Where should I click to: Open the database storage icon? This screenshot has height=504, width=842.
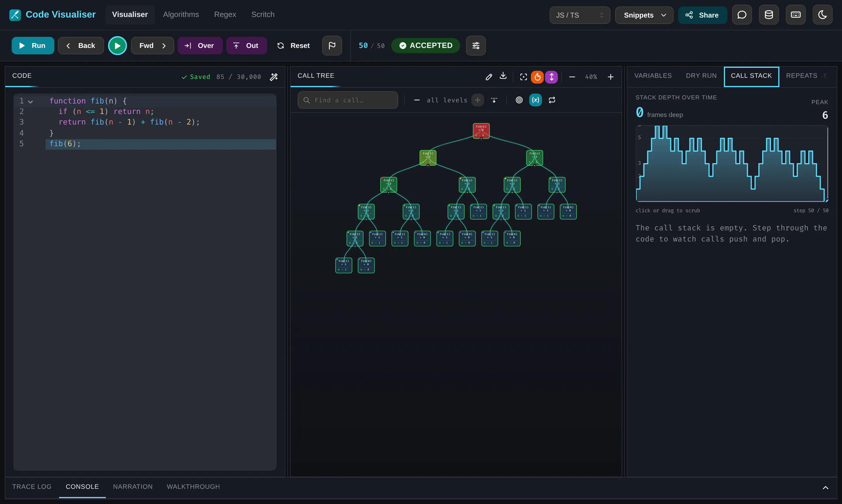(x=769, y=15)
